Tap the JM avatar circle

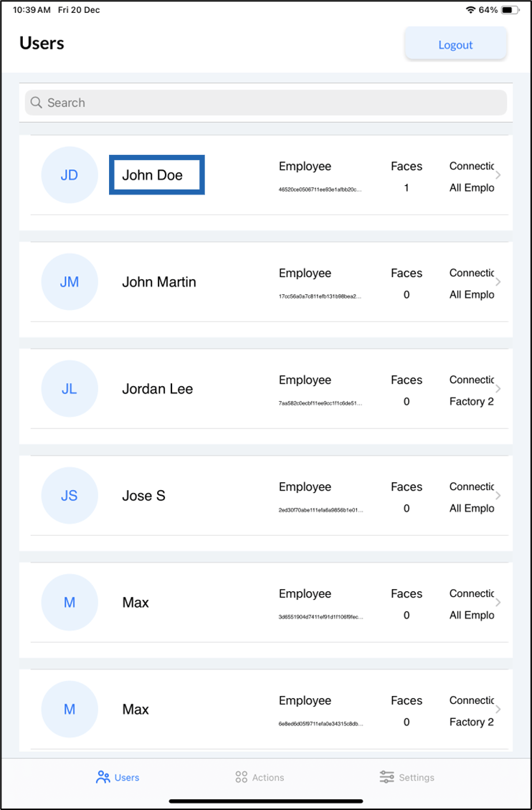pos(69,282)
